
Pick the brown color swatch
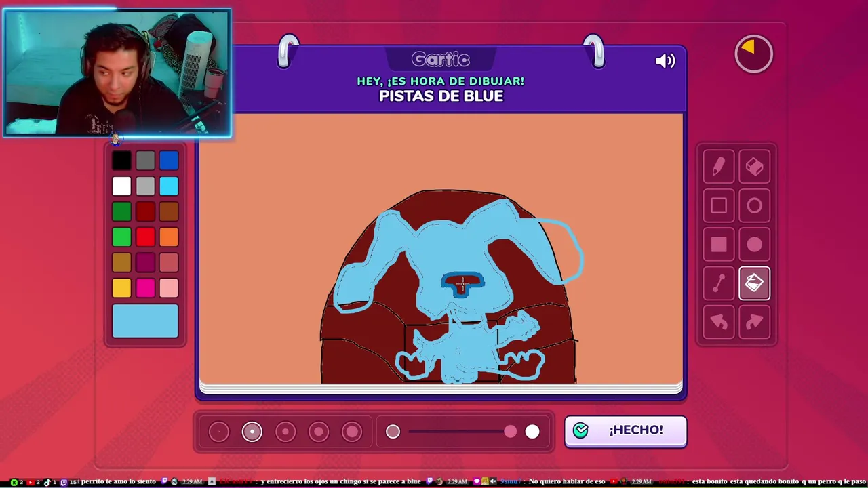tap(169, 211)
